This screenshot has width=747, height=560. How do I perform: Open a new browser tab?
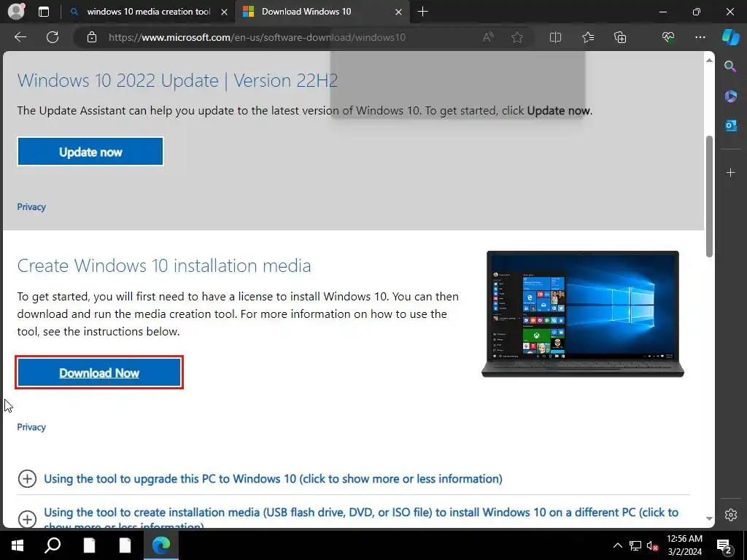pos(422,12)
